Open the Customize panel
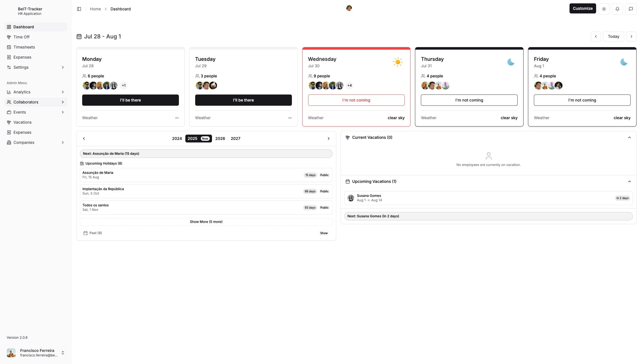 tap(582, 8)
